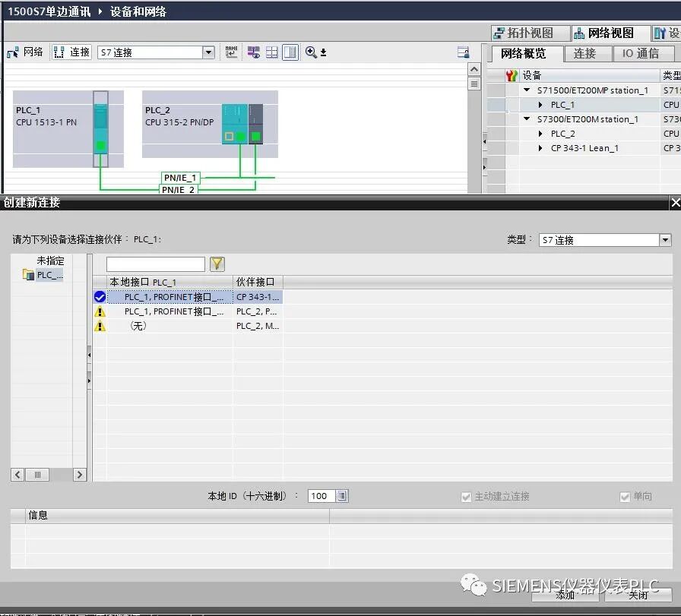Select the PN/IE_2 subnet label
The width and height of the screenshot is (681, 616).
pyautogui.click(x=179, y=189)
